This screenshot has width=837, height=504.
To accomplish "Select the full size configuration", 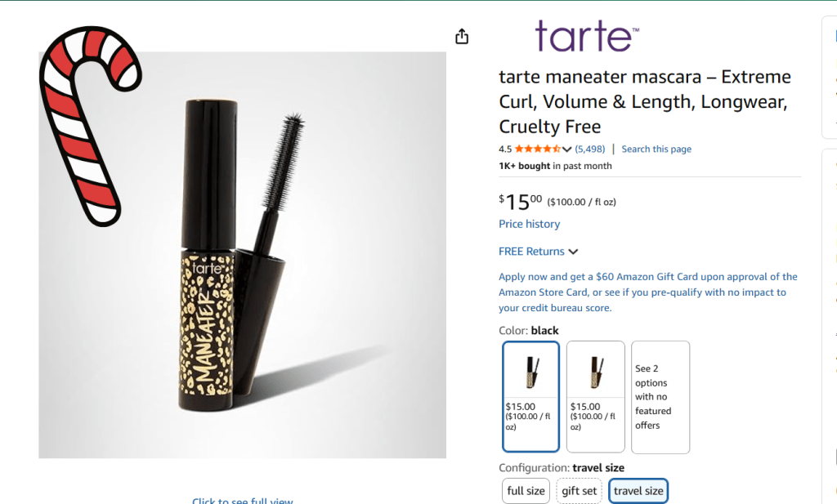I will coord(526,491).
